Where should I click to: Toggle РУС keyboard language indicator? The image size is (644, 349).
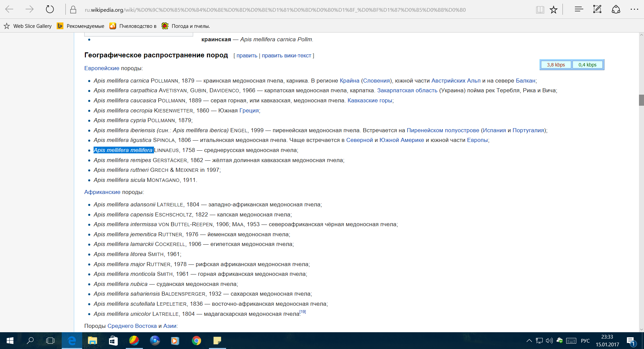[x=585, y=341]
